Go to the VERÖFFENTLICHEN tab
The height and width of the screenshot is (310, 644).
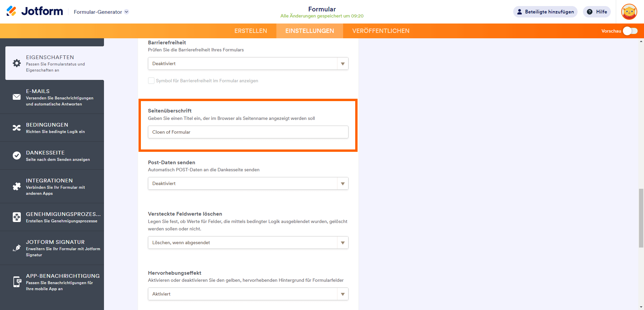click(x=381, y=31)
